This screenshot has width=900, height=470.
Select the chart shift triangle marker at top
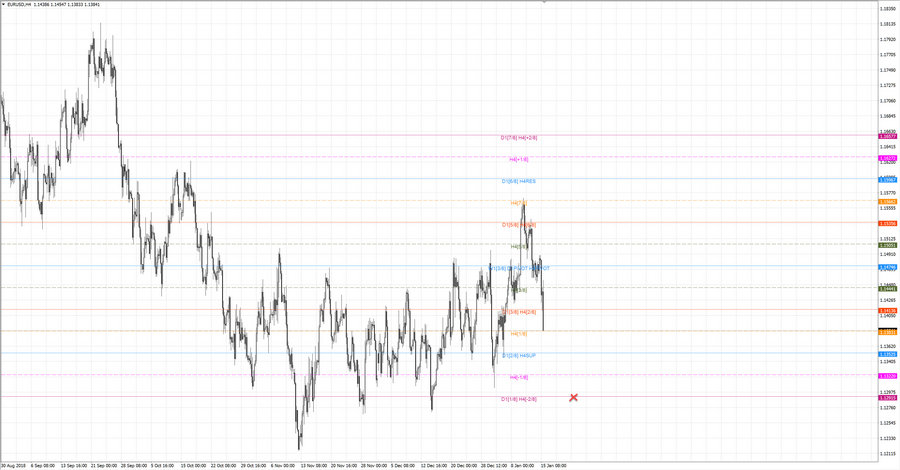544,2
